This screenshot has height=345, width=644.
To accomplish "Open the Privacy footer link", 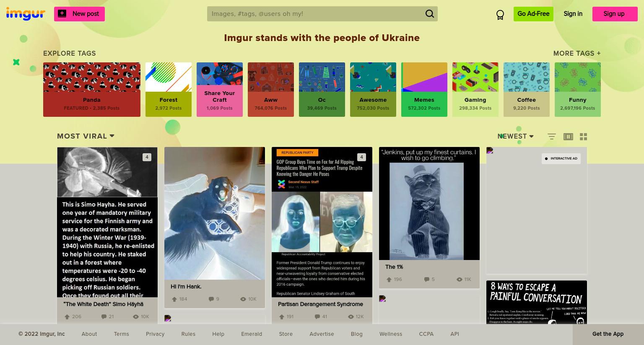I will pyautogui.click(x=155, y=334).
